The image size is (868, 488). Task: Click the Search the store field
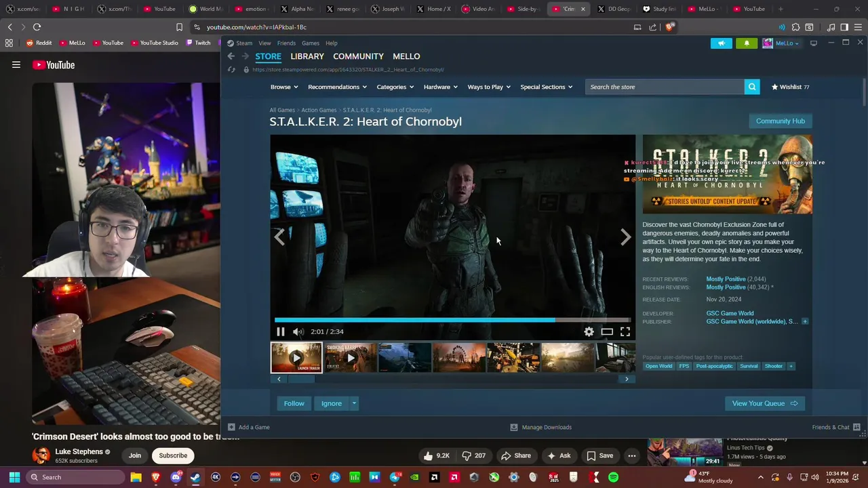coord(665,87)
